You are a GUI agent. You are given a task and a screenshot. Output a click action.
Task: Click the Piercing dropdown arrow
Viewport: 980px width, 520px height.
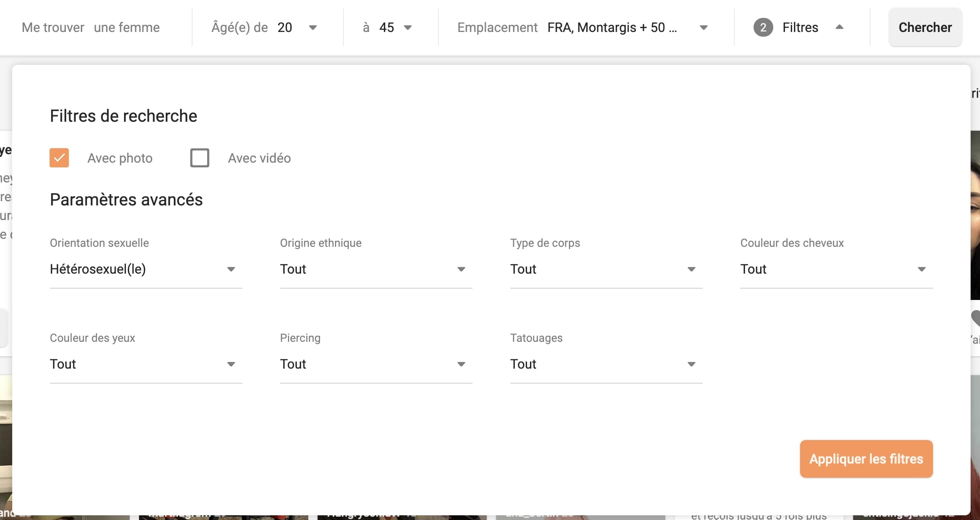coord(461,364)
